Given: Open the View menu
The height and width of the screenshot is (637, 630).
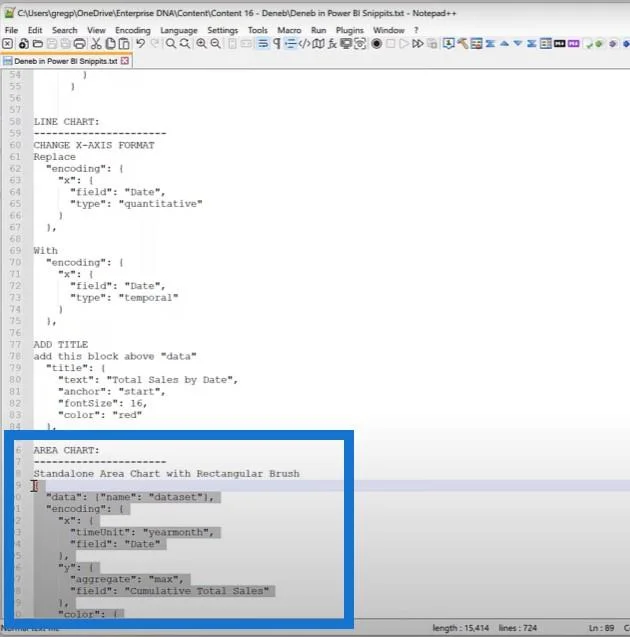Looking at the screenshot, I should pos(96,30).
